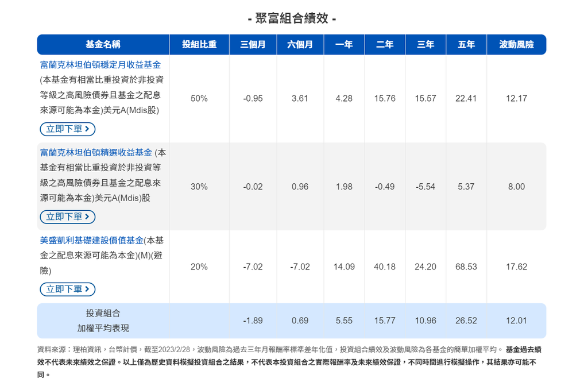Click the 12.01 portfolio volatility value

click(516, 321)
